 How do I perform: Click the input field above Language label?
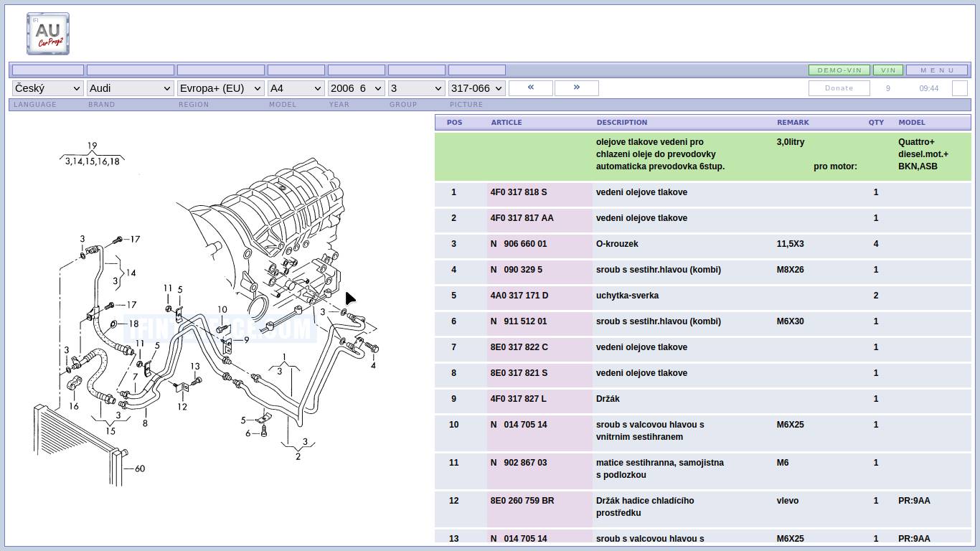pos(47,70)
